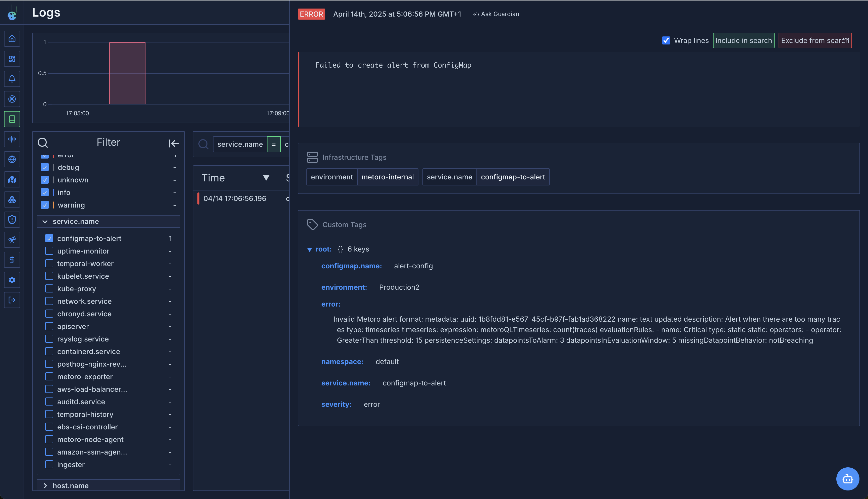The image size is (868, 499).
Task: Sort by the Time column header
Action: (x=213, y=178)
